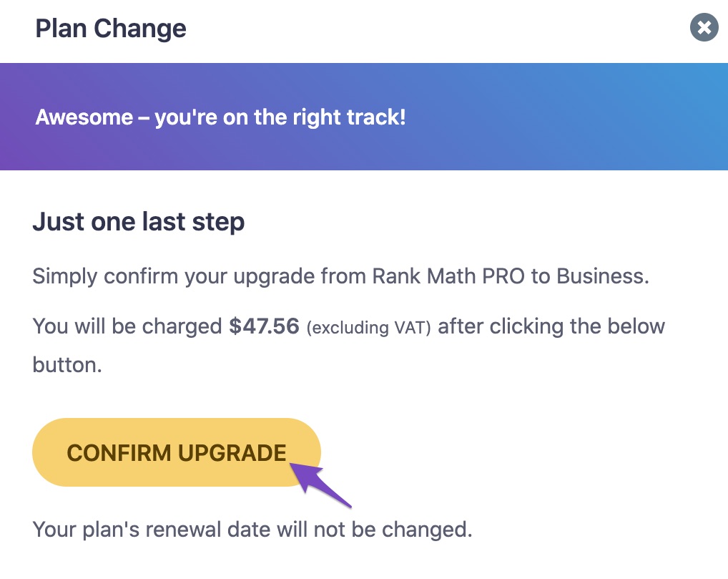728x579 pixels.
Task: Click the "Just one last step" heading
Action: tap(139, 222)
